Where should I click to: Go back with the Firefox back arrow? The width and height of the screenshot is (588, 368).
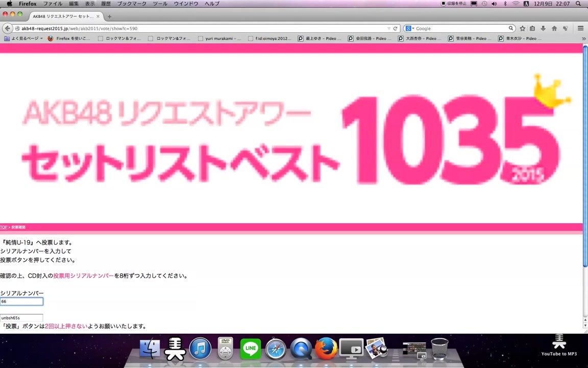[x=8, y=29]
